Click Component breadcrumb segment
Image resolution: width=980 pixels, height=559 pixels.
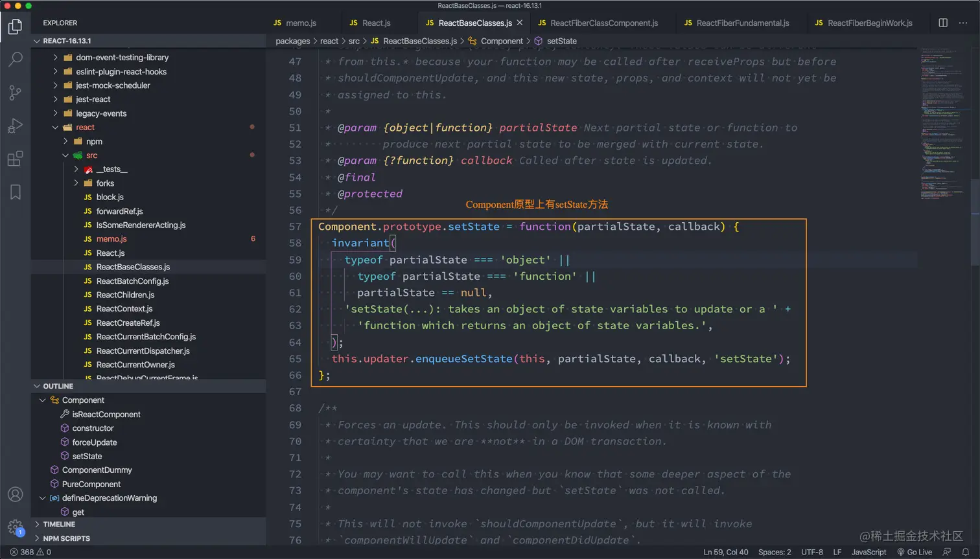tap(502, 41)
